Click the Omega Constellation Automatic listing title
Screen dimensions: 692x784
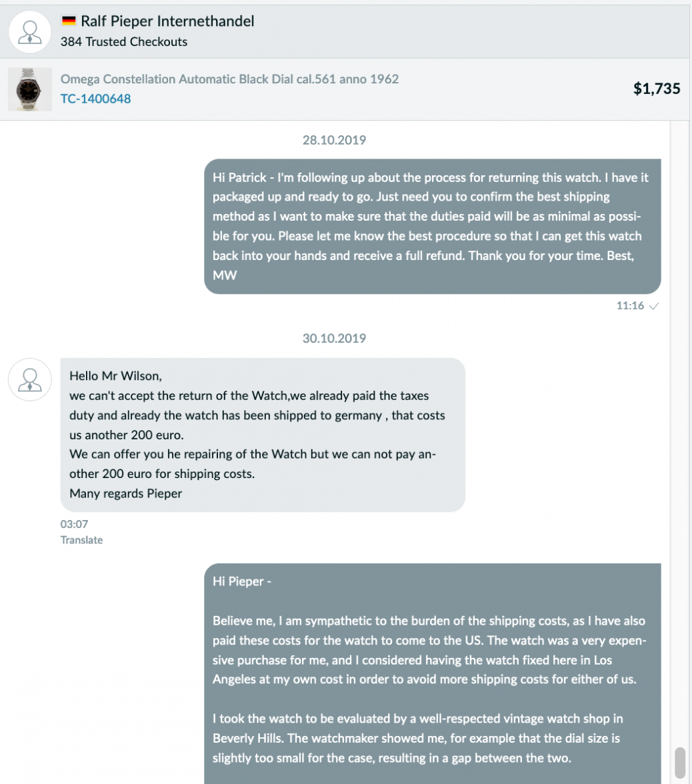(x=229, y=79)
